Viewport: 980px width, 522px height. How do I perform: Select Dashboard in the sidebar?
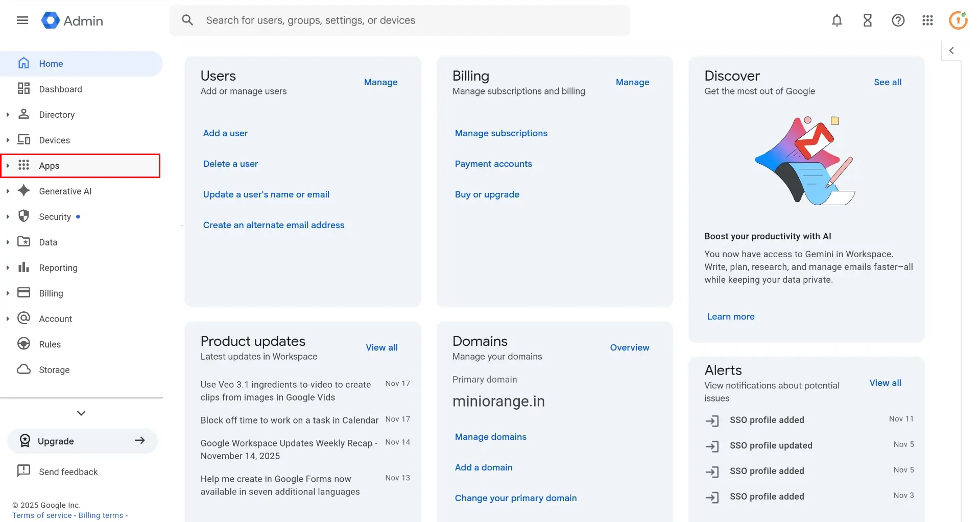60,89
